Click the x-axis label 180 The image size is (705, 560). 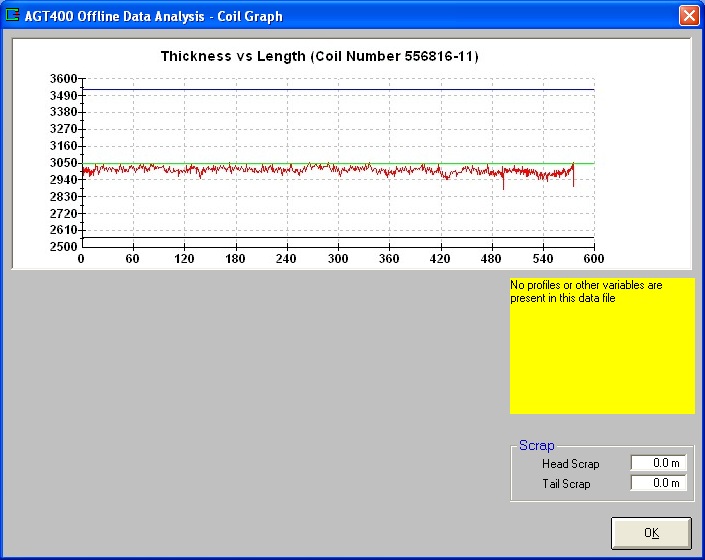click(235, 259)
